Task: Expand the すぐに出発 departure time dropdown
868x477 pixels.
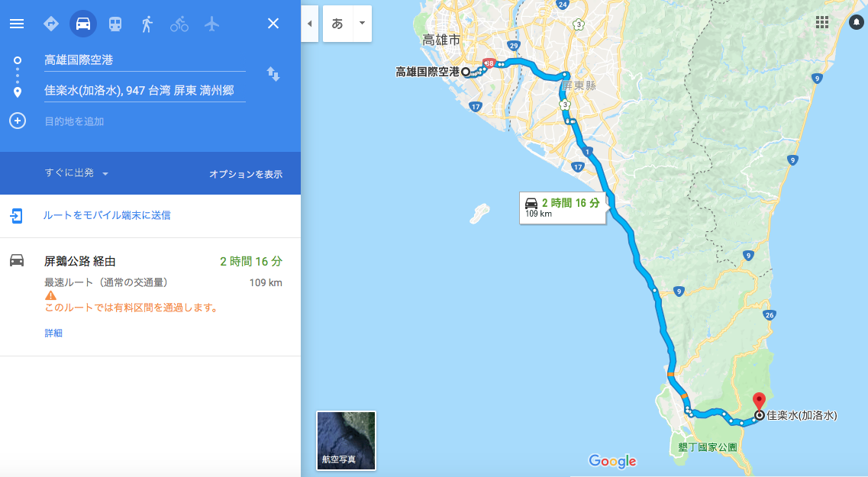Action: 76,173
